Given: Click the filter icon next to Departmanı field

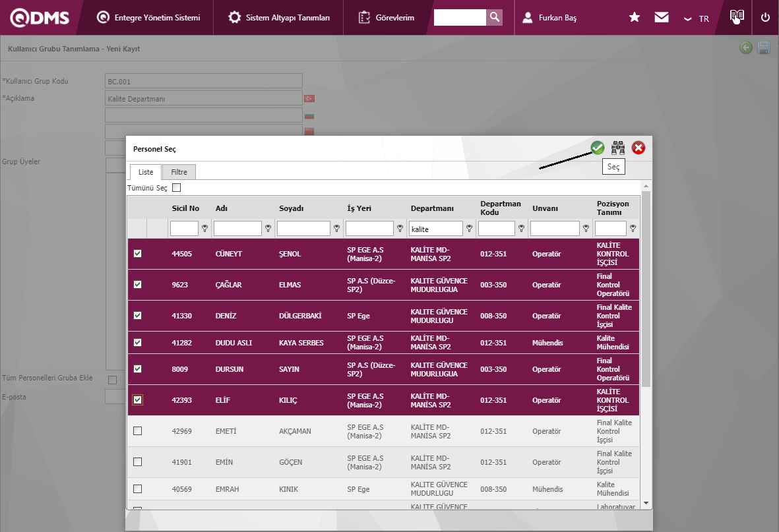Looking at the screenshot, I should pos(470,229).
